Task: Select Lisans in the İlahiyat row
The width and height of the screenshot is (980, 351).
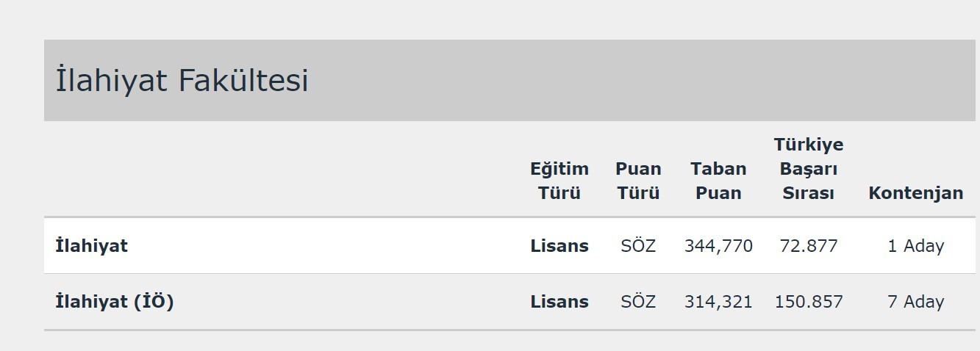Action: point(559,246)
